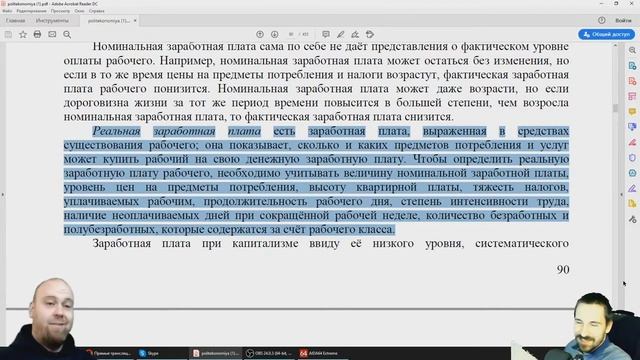Open OBS from the taskbar
Viewport: 640px width, 360px height.
pyautogui.click(x=270, y=353)
